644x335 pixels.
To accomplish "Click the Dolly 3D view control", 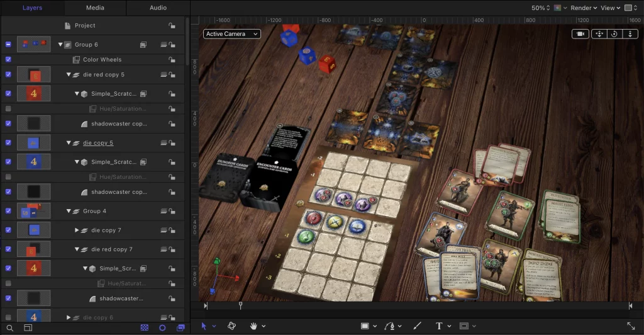I will 630,34.
